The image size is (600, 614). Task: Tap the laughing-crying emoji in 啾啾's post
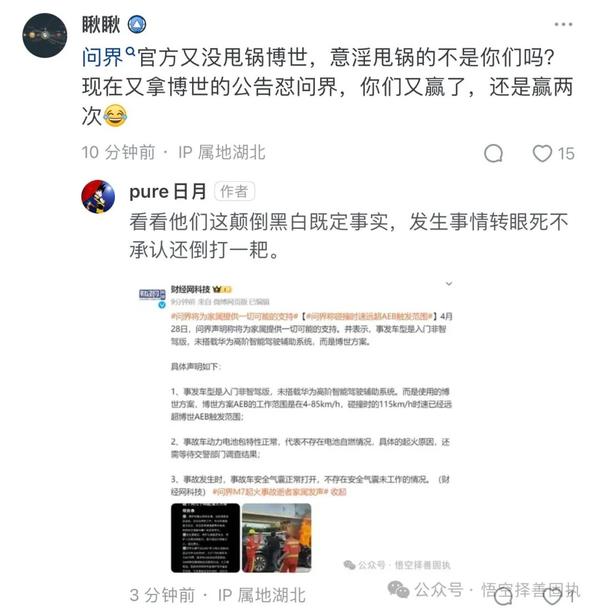coord(115,116)
